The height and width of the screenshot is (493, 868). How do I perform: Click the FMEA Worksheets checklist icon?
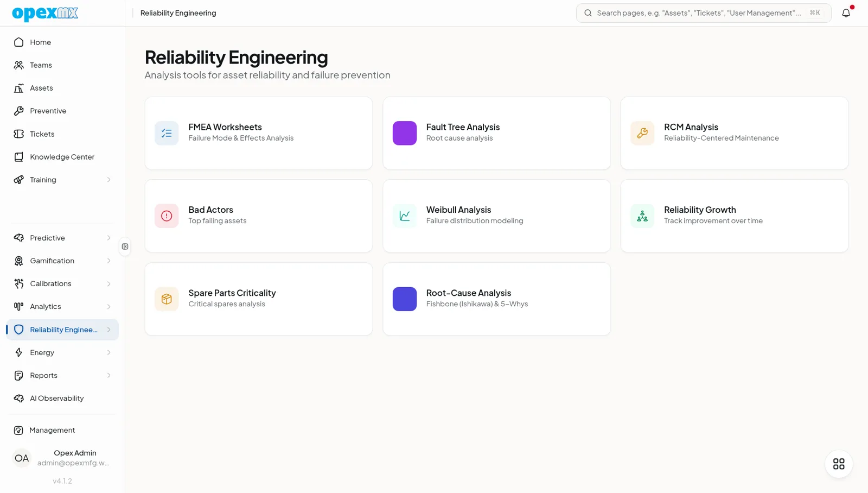pos(167,133)
